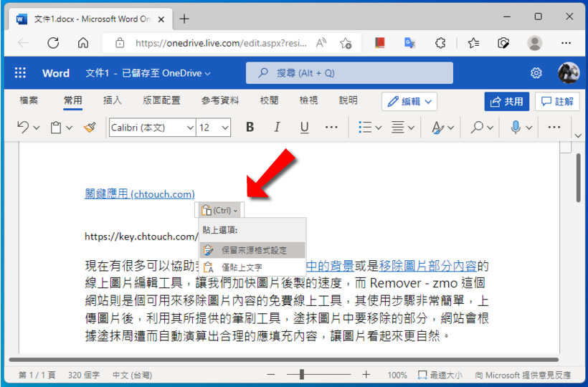This screenshot has height=387, width=588.
Task: Show more ribbon options at far right
Action: point(554,128)
